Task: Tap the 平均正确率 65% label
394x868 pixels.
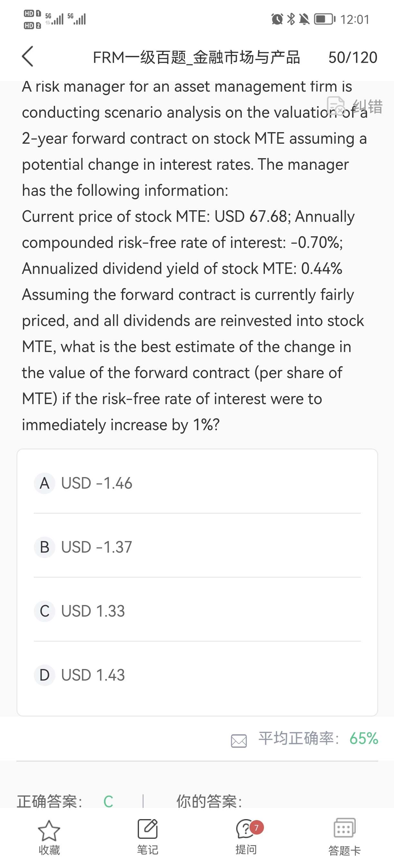Action: [x=318, y=738]
